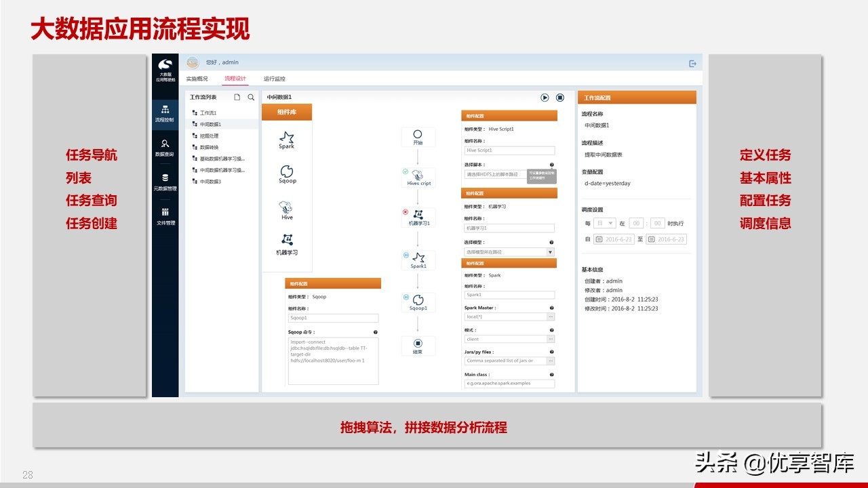This screenshot has height=488, width=868.
Task: Open 数据查询 in the dark sidebar
Action: 165,148
